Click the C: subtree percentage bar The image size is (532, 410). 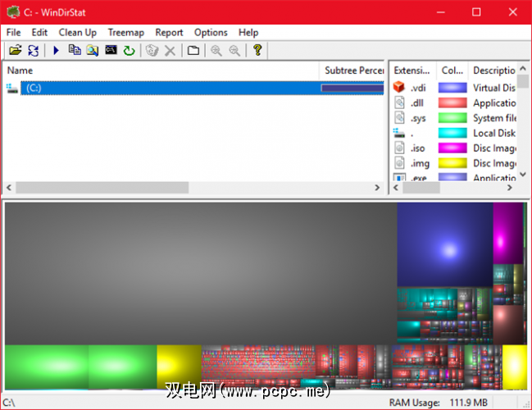click(x=352, y=89)
